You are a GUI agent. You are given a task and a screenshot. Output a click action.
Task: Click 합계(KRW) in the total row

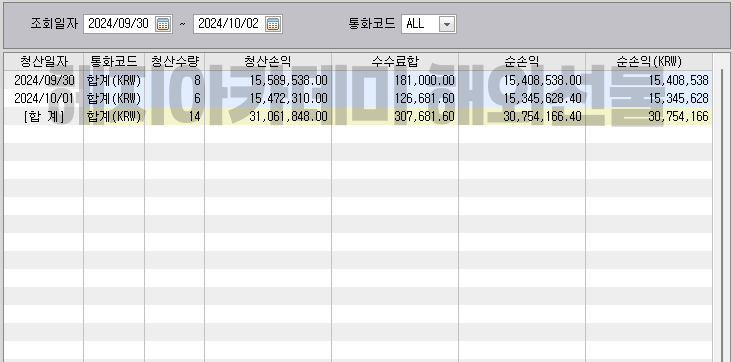[x=114, y=116]
